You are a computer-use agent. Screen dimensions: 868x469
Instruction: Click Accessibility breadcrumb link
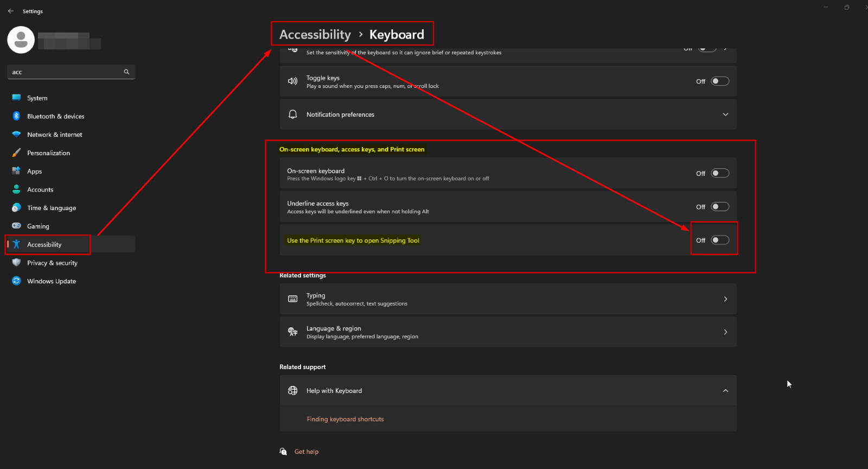pyautogui.click(x=315, y=35)
